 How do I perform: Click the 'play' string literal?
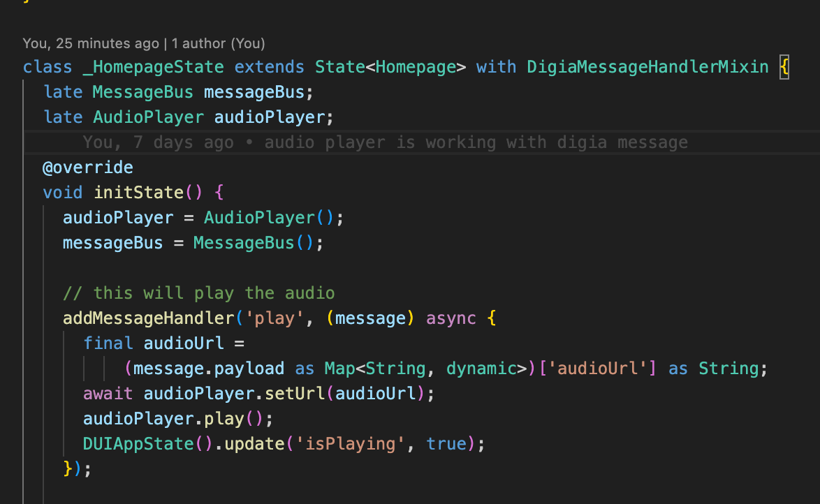coord(274,318)
